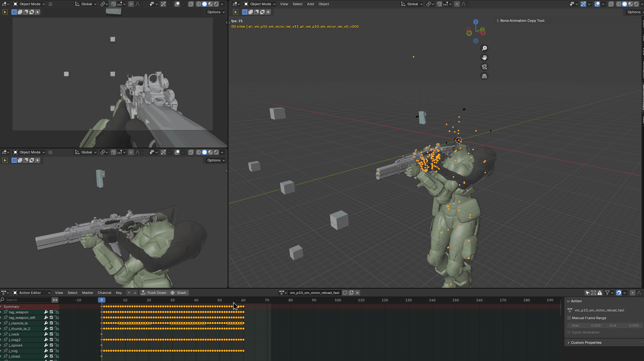Click the Stash button

click(x=179, y=293)
